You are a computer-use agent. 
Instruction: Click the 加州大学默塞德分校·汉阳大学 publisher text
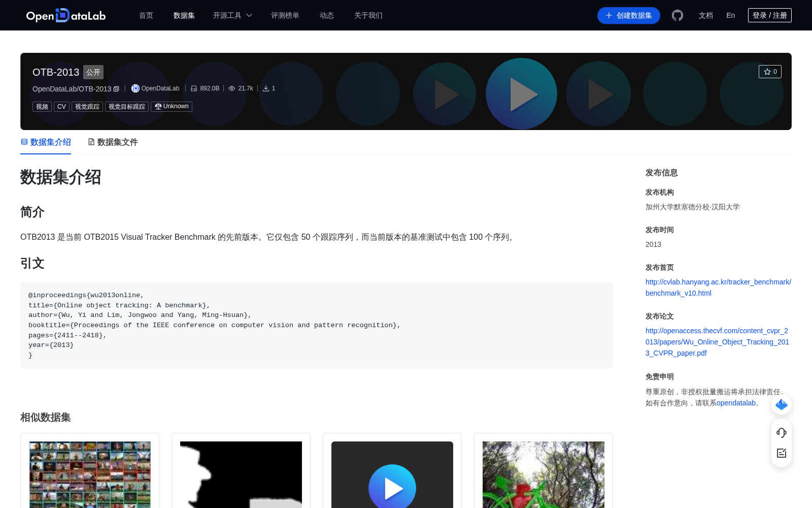point(693,207)
